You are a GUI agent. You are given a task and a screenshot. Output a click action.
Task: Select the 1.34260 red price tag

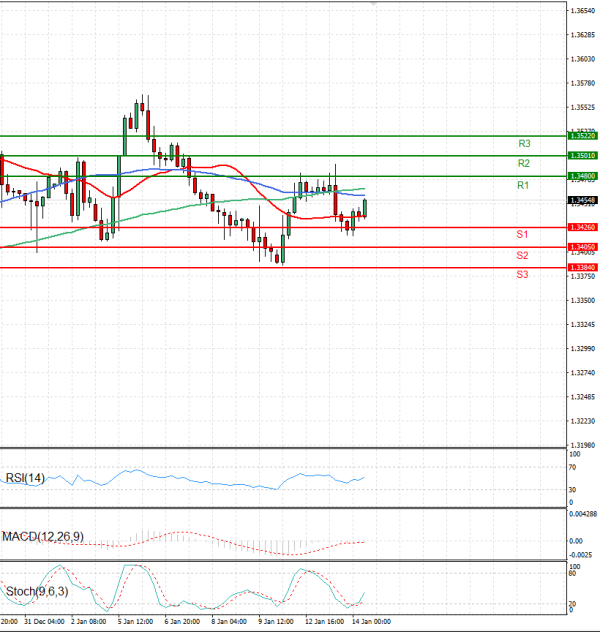click(582, 227)
